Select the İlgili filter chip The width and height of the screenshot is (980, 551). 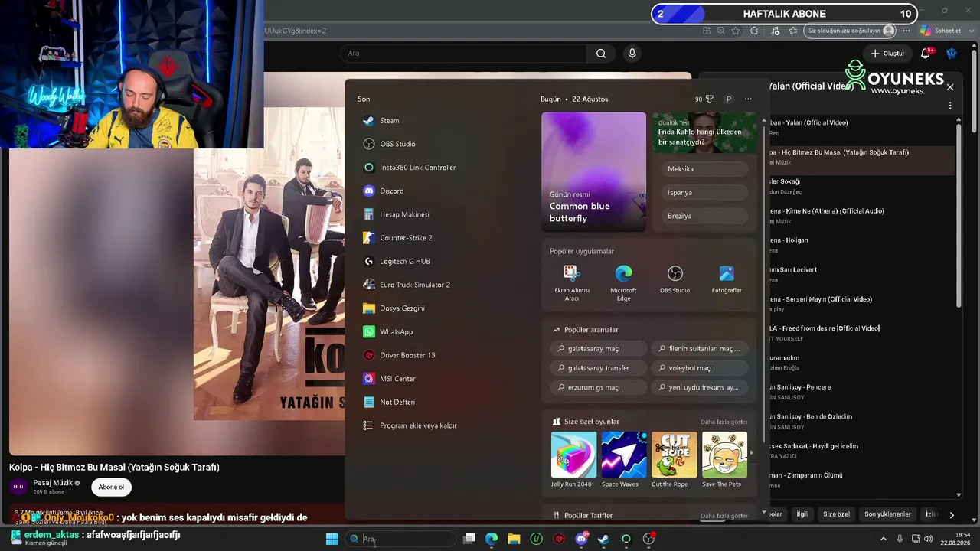(802, 514)
